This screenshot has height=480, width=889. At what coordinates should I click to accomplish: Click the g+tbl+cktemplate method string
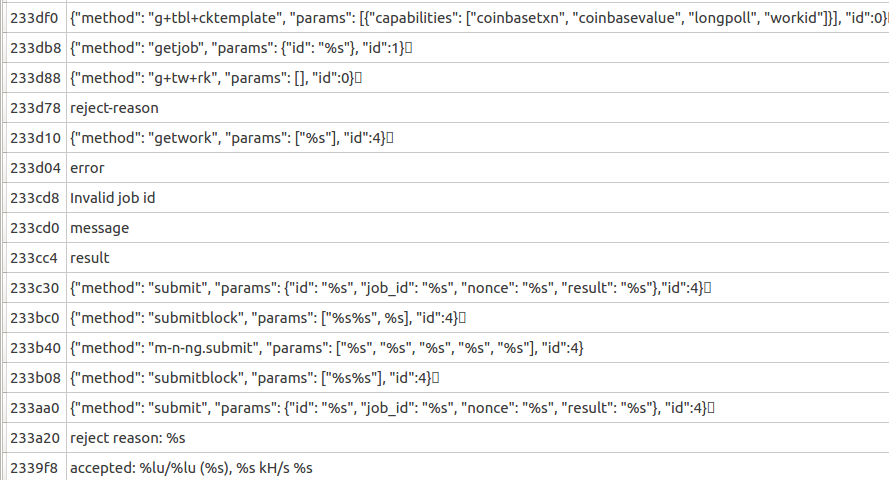(479, 18)
